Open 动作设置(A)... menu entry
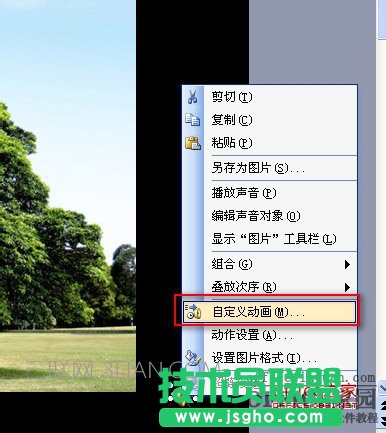Image resolution: width=386 pixels, height=433 pixels. tap(270, 335)
